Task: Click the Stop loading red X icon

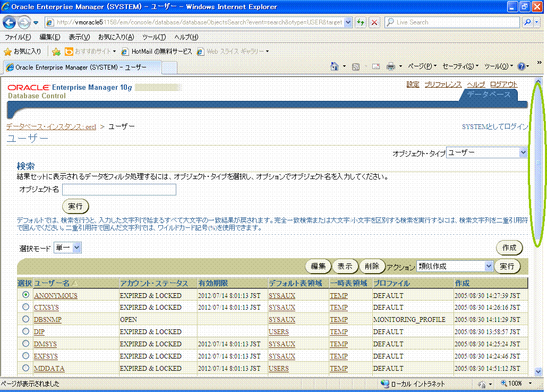Action: coord(374,22)
